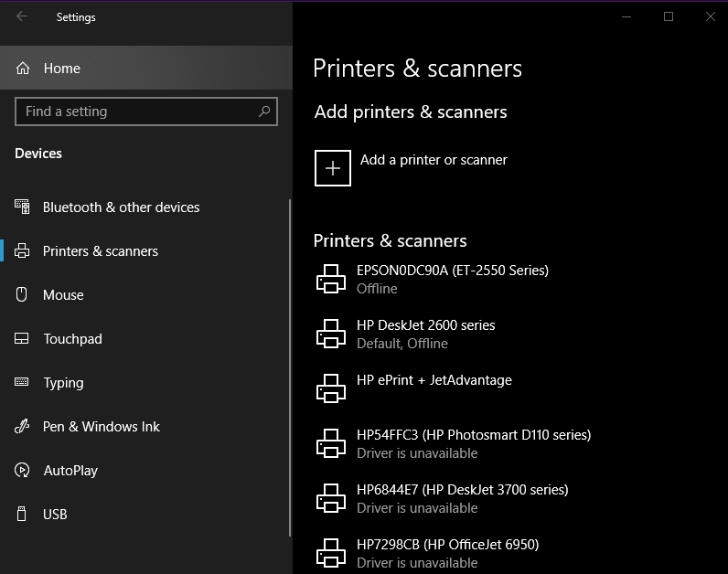Click the back arrow in Settings header

click(x=22, y=16)
